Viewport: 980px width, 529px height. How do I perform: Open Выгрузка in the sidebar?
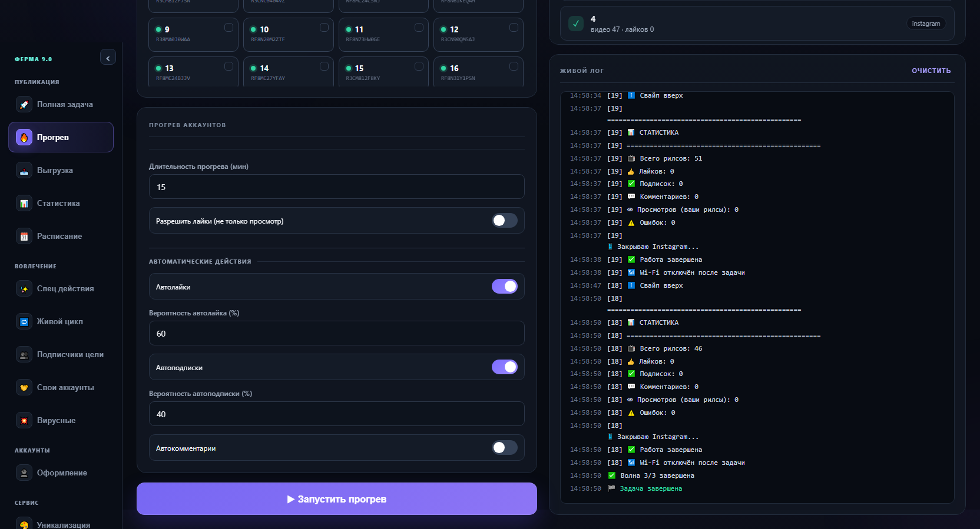pyautogui.click(x=61, y=171)
